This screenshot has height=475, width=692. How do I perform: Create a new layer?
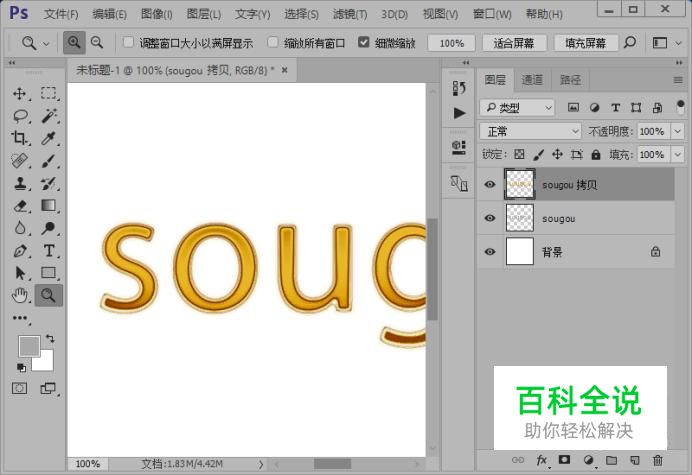pyautogui.click(x=634, y=460)
